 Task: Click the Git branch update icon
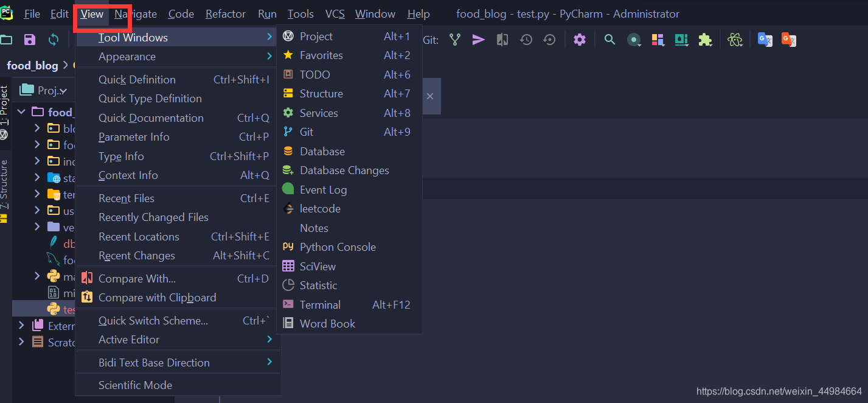tap(455, 40)
